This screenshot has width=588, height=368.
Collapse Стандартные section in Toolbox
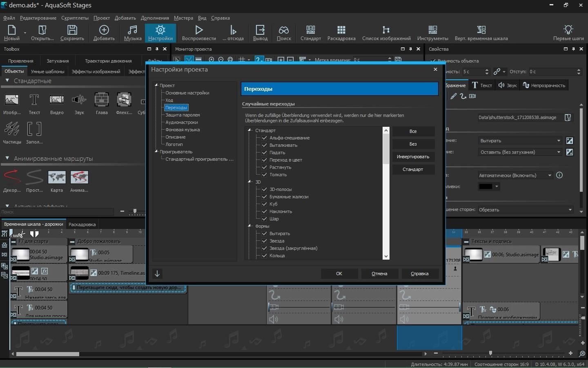[7, 81]
